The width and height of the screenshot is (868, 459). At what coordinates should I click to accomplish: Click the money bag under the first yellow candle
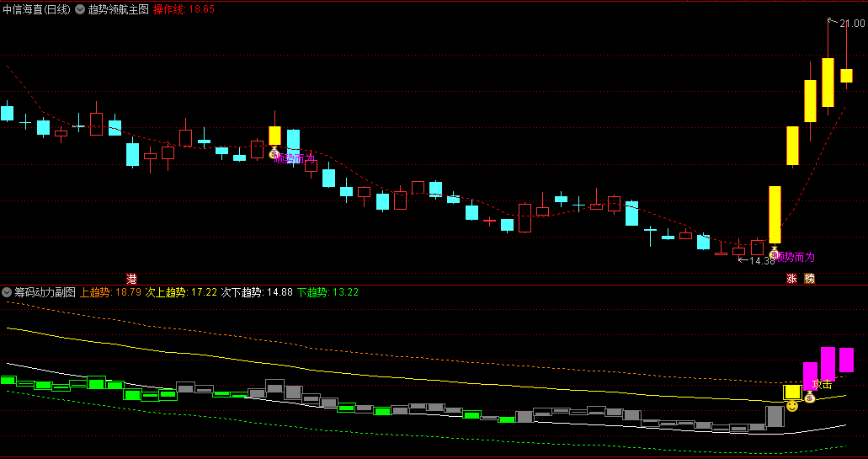(274, 152)
